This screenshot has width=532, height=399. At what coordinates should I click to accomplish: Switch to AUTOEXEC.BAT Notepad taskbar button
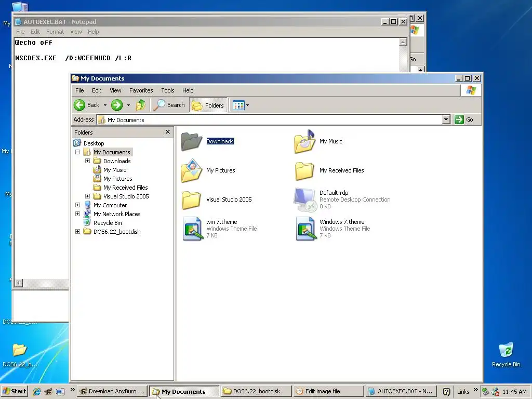click(x=401, y=391)
